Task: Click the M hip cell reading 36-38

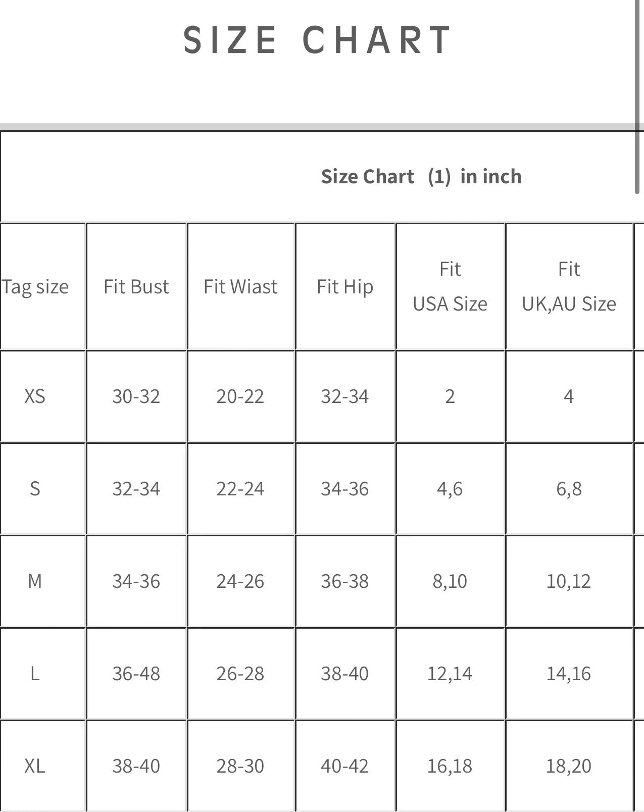Action: [345, 581]
